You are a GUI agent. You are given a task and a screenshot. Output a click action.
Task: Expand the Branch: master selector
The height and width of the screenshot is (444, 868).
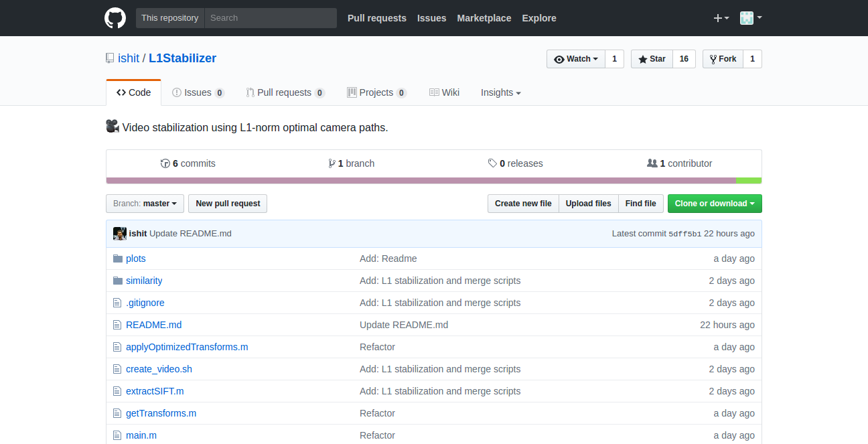[145, 204]
